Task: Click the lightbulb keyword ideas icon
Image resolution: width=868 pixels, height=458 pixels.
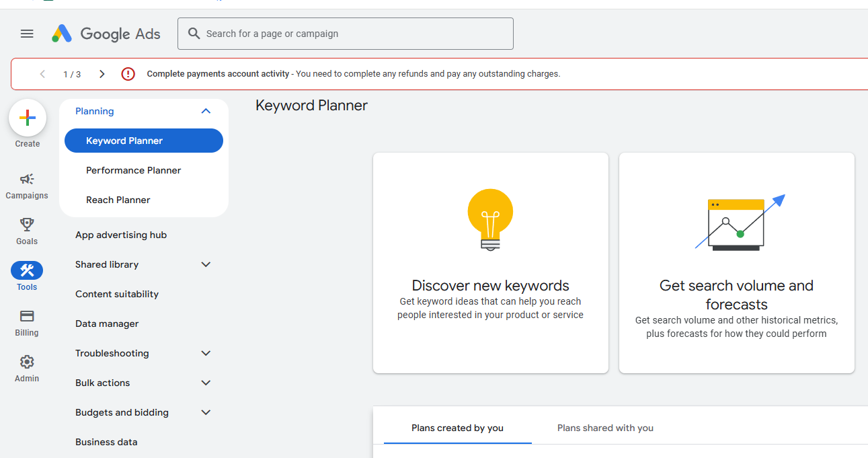Action: pos(490,220)
